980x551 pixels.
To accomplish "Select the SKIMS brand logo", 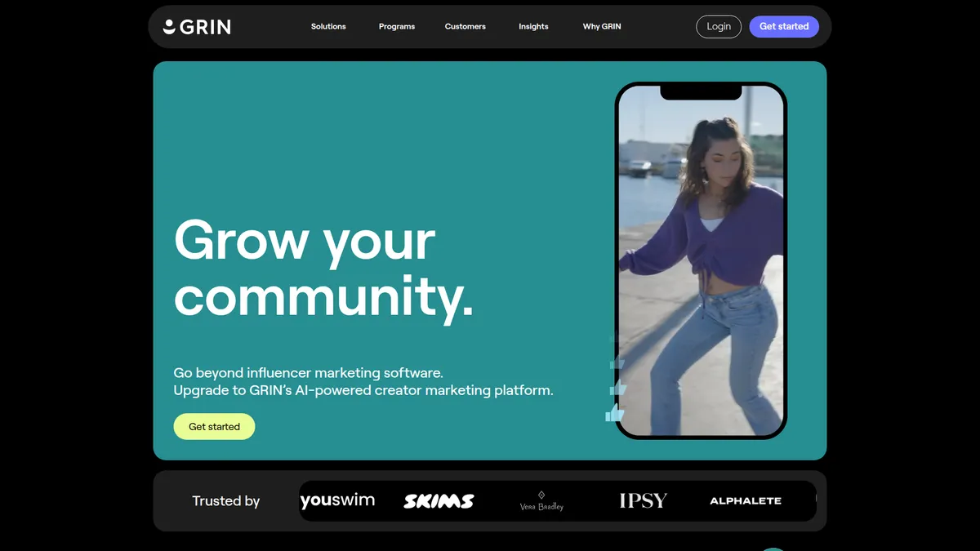I will pos(439,501).
